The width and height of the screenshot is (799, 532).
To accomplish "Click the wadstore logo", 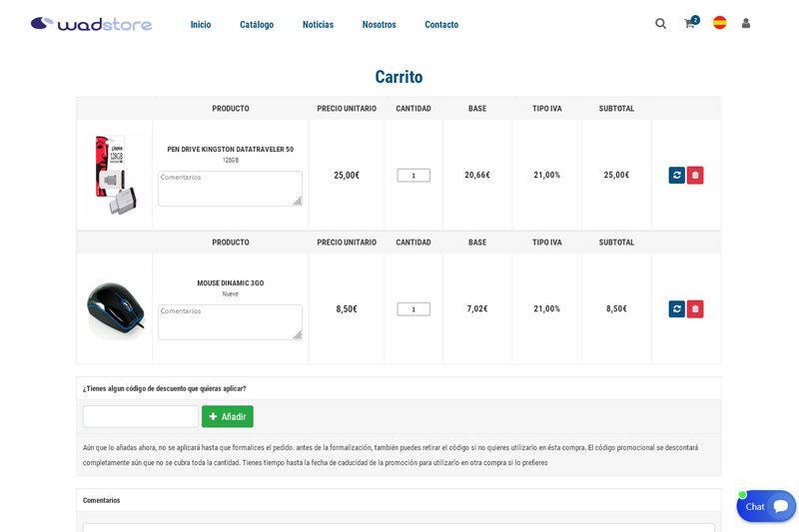I will point(91,24).
